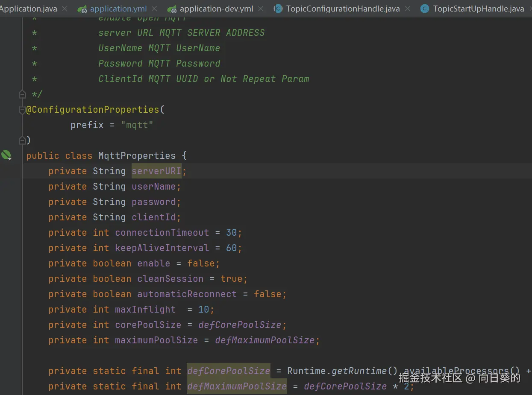
Task: Click the comment line 'server URL MQTT SERVER ADDRESS'
Action: 181,33
